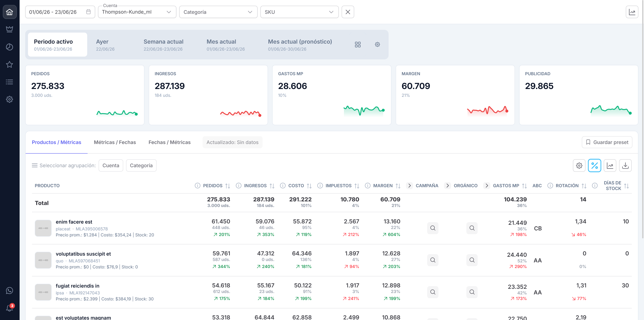Select Mes actual (pronóstico) tab
644x320 pixels.
[300, 45]
